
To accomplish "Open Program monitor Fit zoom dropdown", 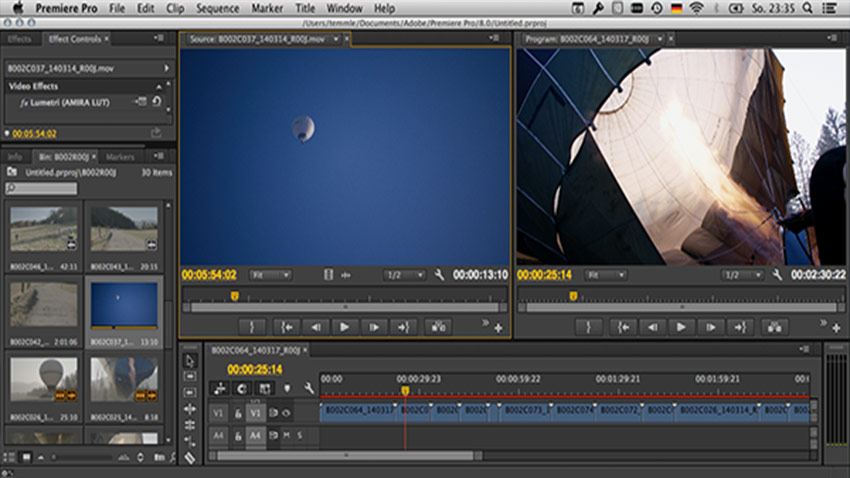I will click(x=606, y=275).
